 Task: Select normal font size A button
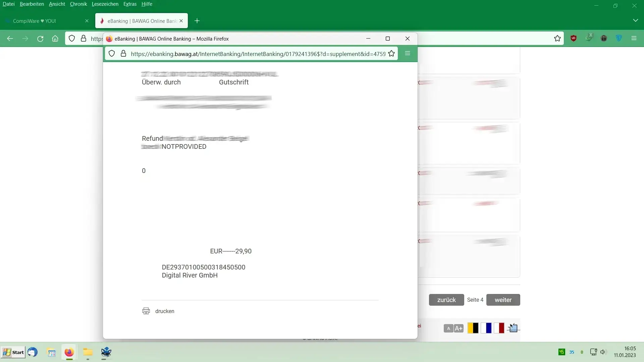(448, 328)
